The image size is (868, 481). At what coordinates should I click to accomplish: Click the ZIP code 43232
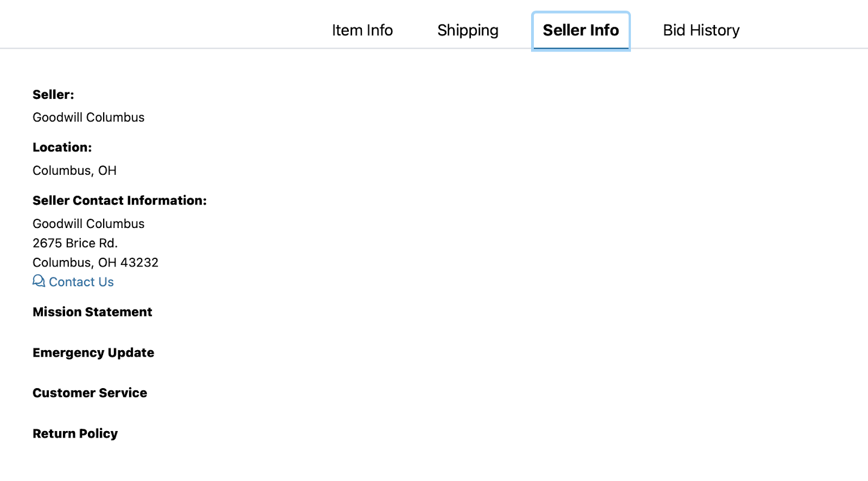pyautogui.click(x=139, y=263)
